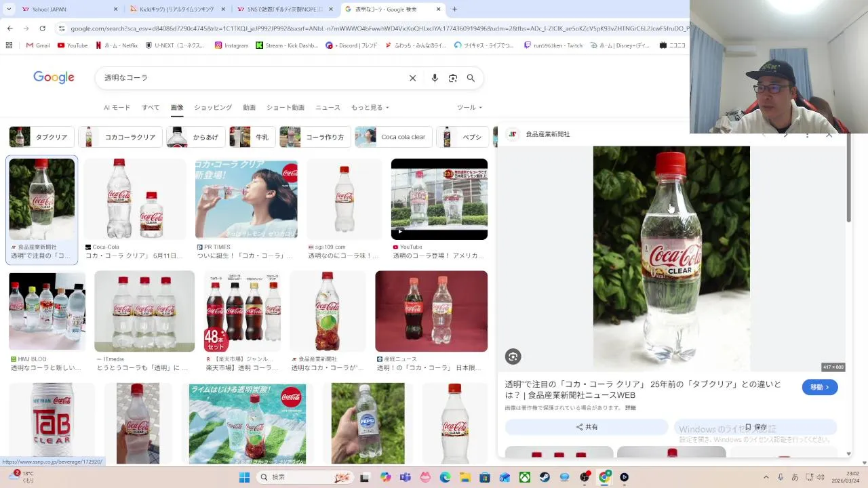Select the 動画 search tab
Screen dimensions: 868x488
click(249, 108)
